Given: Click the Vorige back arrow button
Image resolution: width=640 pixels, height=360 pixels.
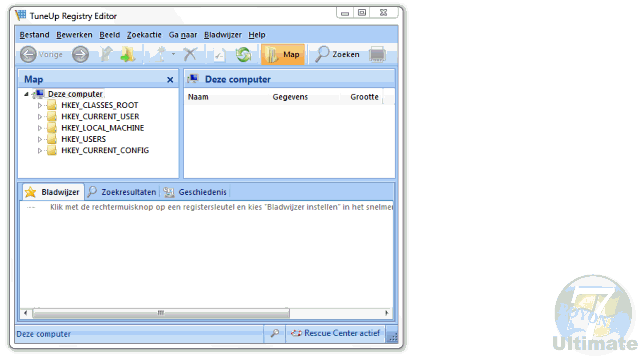Looking at the screenshot, I should click(28, 54).
